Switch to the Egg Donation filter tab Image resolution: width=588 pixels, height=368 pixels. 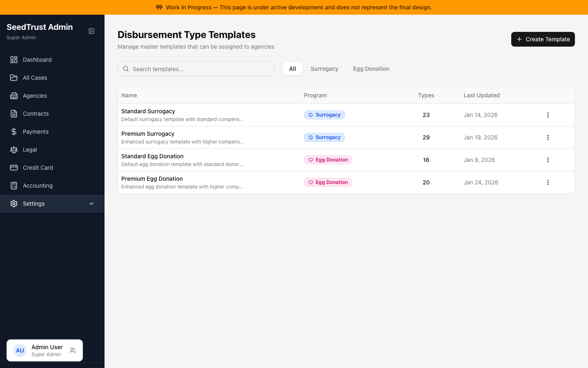coord(371,69)
